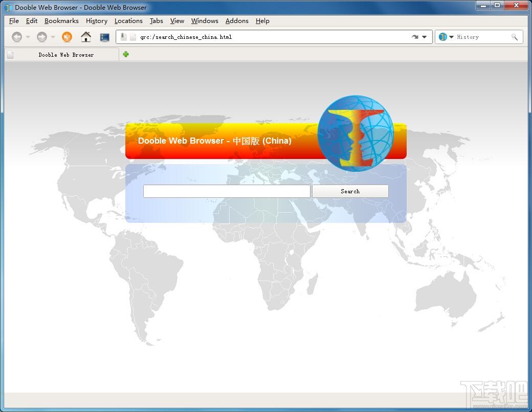Open the Bookmarks menu
The width and height of the screenshot is (532, 412).
click(x=61, y=20)
